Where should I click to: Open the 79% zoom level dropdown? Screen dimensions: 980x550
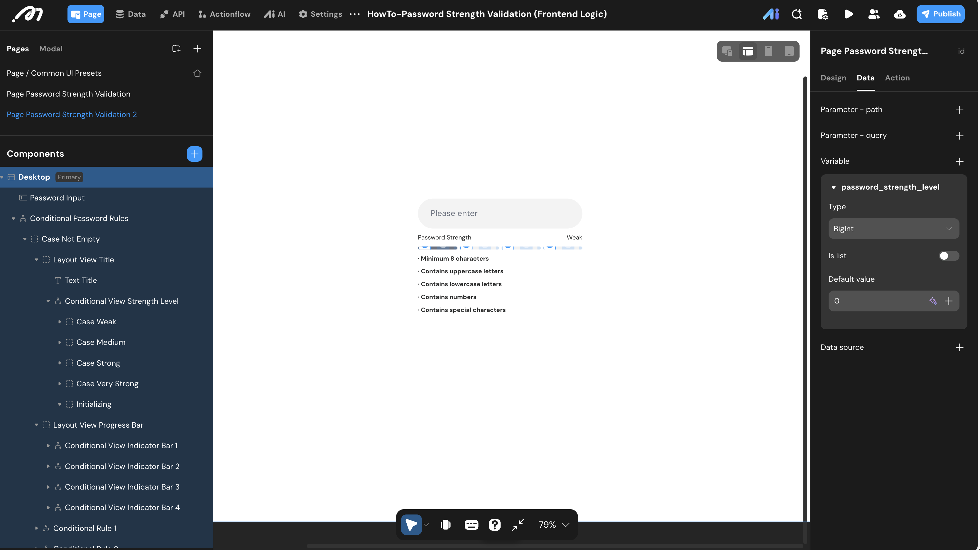[x=554, y=525]
